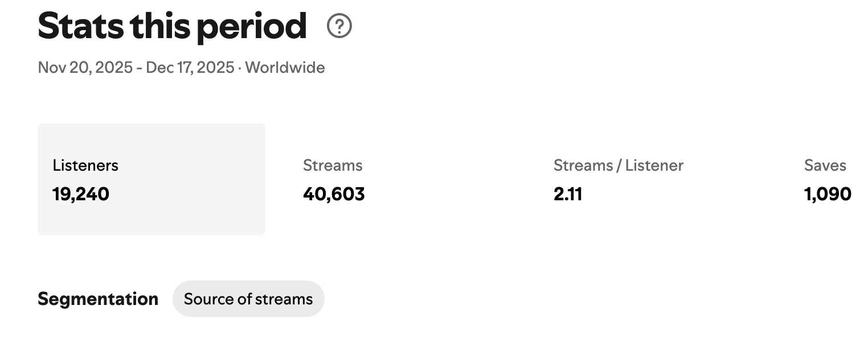The height and width of the screenshot is (363, 868).
Task: Click the Streams label text
Action: (x=333, y=166)
